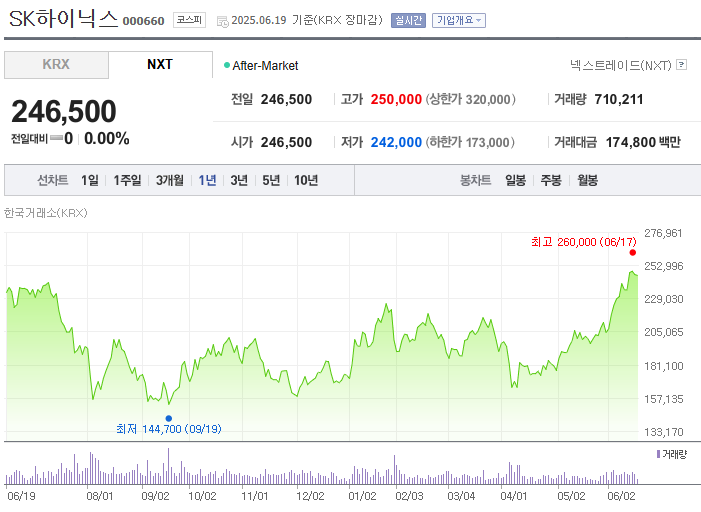The height and width of the screenshot is (512, 701).
Task: Open the NXT help question-mark icon
Action: pyautogui.click(x=681, y=65)
